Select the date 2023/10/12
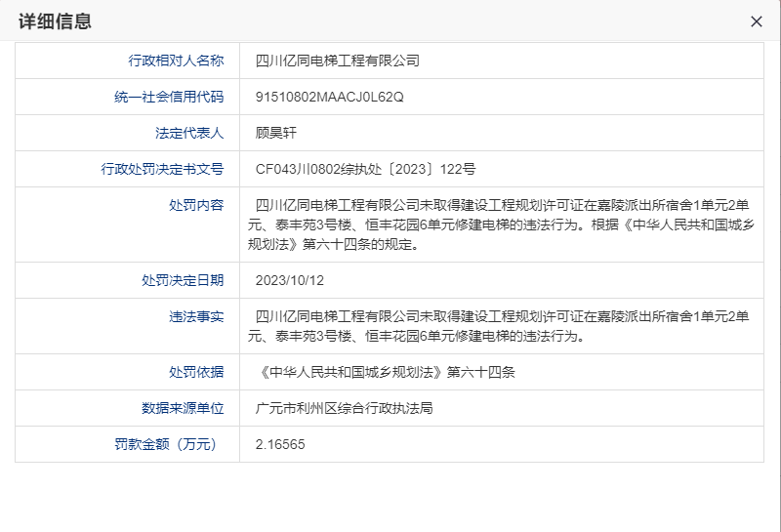 [289, 280]
